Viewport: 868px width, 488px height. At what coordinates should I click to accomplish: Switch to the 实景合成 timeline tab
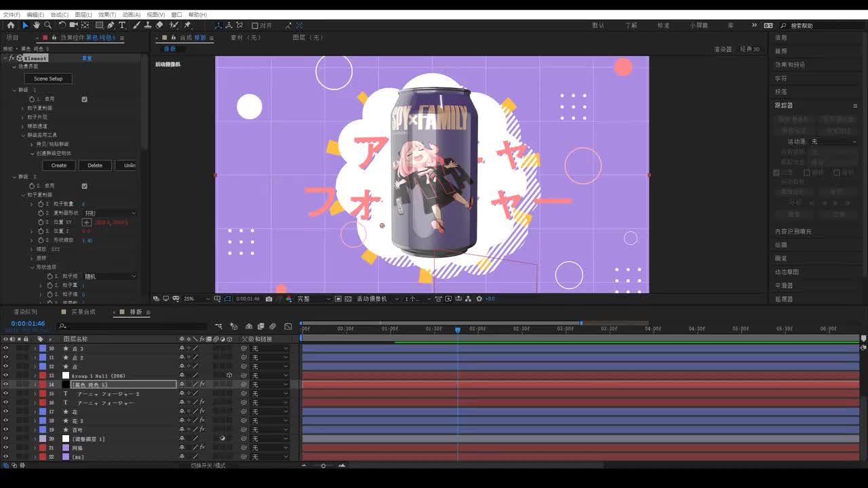83,312
